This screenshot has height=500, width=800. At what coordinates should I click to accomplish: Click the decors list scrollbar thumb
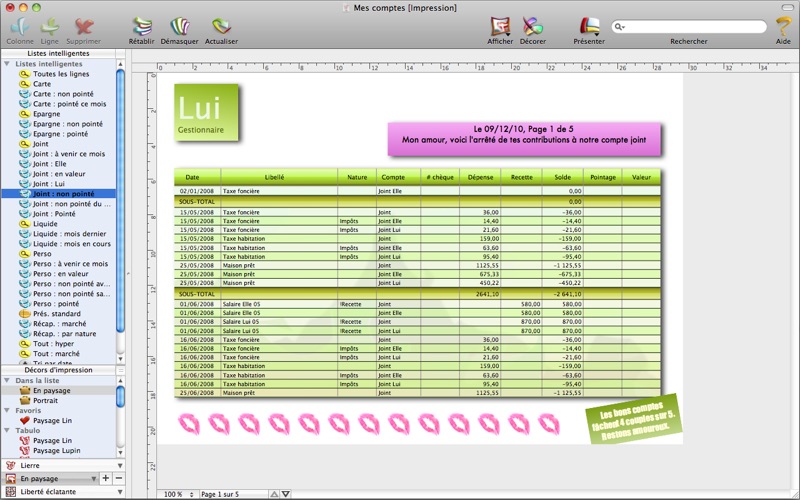pyautogui.click(x=120, y=396)
